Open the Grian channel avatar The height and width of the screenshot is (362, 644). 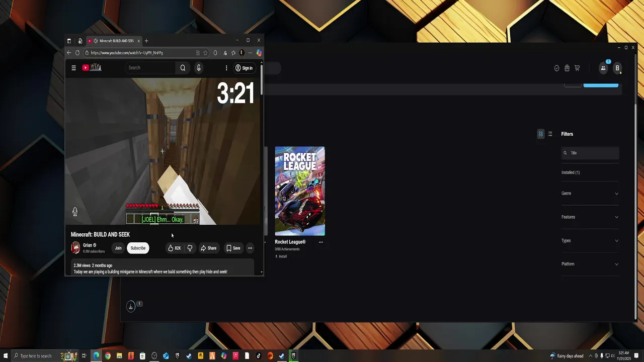[75, 247]
